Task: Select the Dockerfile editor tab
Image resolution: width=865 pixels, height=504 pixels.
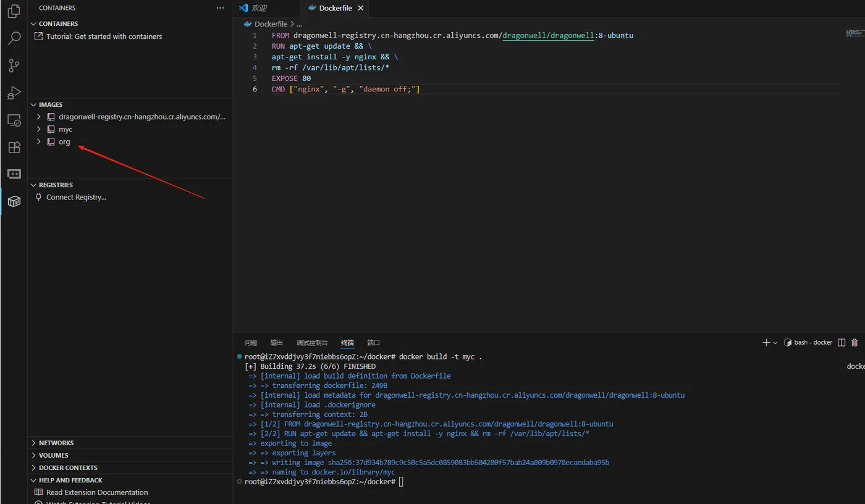Action: coord(335,8)
